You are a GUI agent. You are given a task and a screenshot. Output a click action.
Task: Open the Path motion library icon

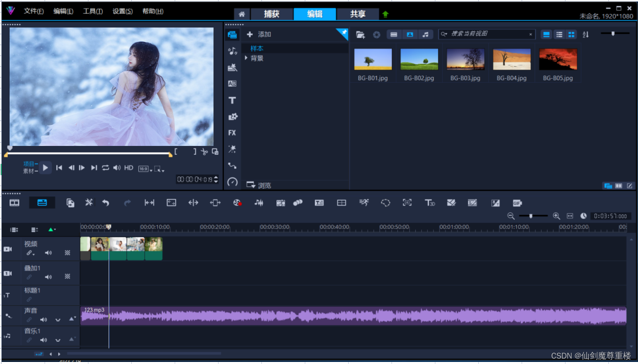pos(232,166)
